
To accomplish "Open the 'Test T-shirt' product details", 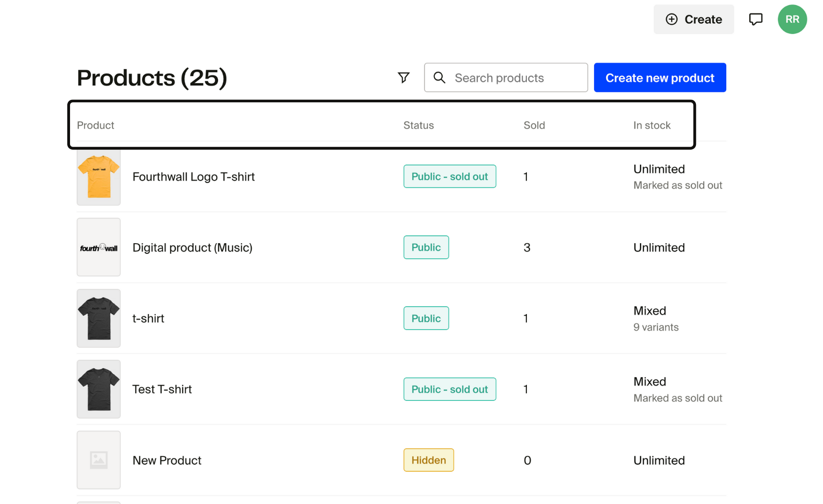I will coord(162,389).
